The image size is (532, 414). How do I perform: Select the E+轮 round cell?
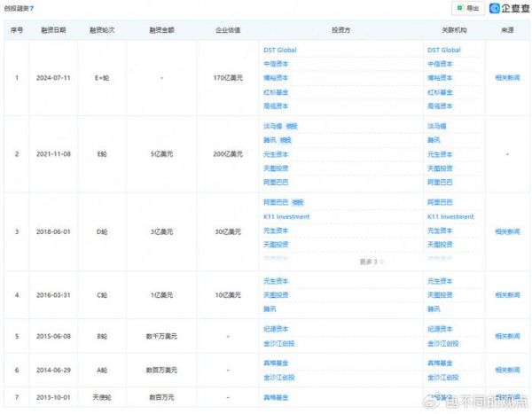(102, 78)
